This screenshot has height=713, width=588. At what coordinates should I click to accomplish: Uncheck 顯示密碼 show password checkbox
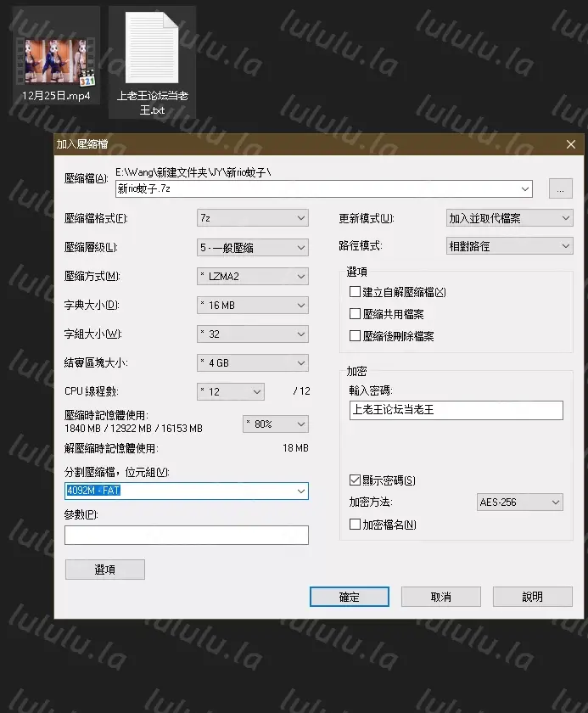[355, 480]
